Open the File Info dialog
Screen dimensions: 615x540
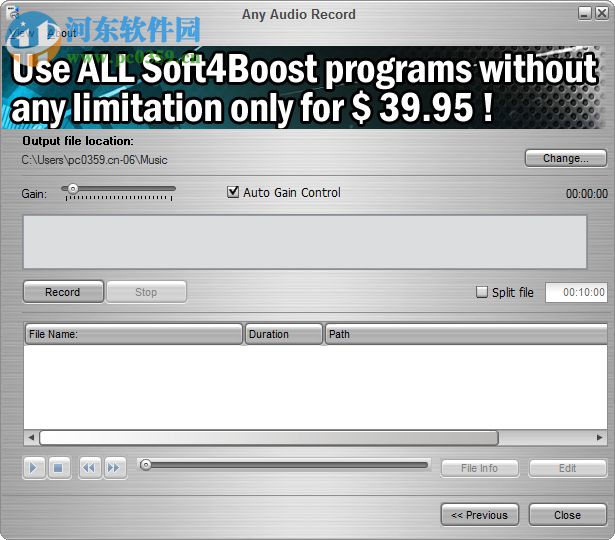480,468
